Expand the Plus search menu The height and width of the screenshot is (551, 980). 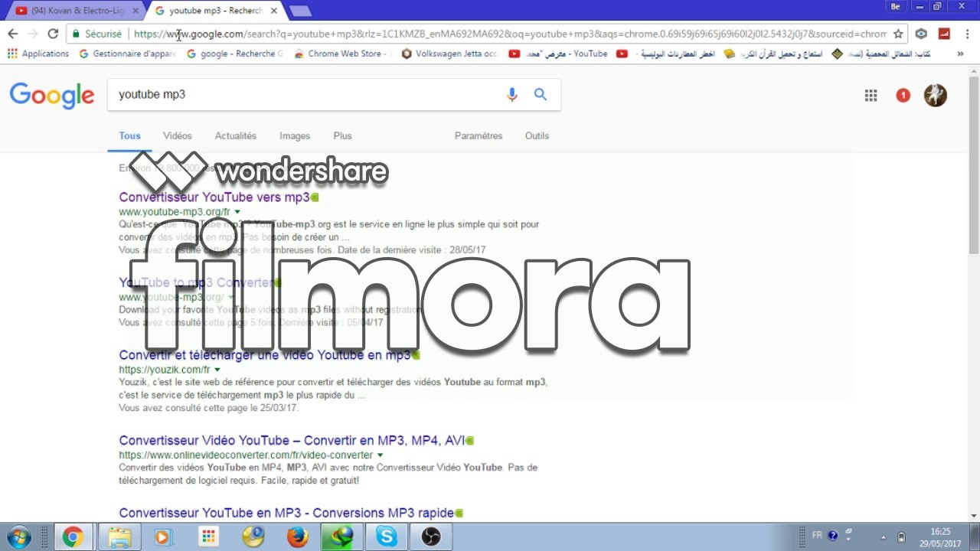pos(342,135)
